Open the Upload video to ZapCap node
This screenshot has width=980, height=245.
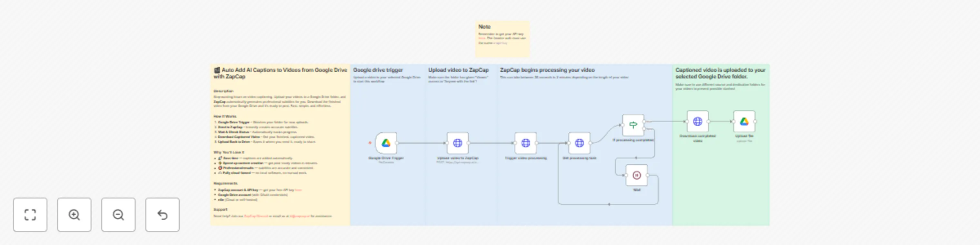[x=458, y=143]
